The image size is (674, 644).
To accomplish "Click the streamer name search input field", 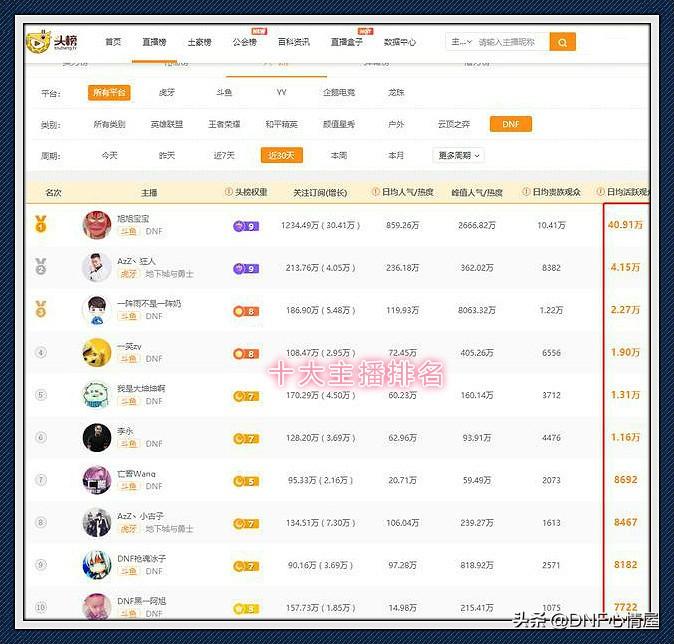I will pyautogui.click(x=512, y=42).
